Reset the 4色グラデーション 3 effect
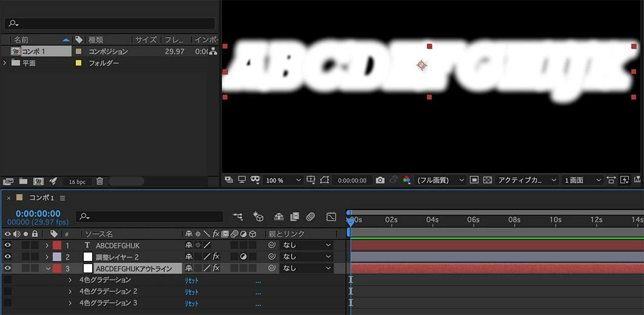The image size is (644, 315). [191, 303]
